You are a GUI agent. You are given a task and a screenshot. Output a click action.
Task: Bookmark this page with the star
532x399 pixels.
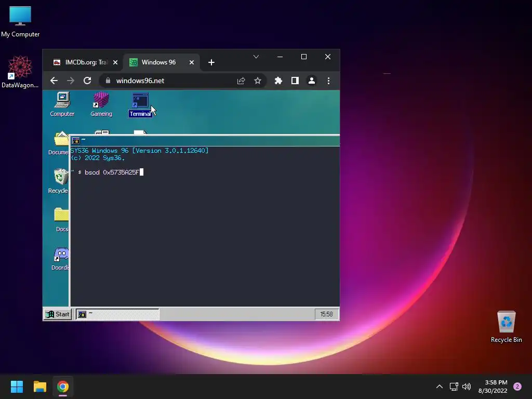point(258,81)
